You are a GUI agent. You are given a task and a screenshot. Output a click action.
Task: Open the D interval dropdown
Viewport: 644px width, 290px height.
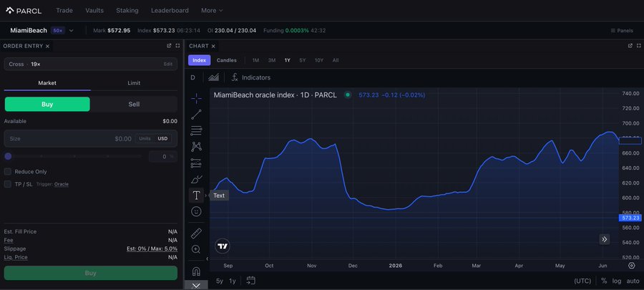(192, 77)
